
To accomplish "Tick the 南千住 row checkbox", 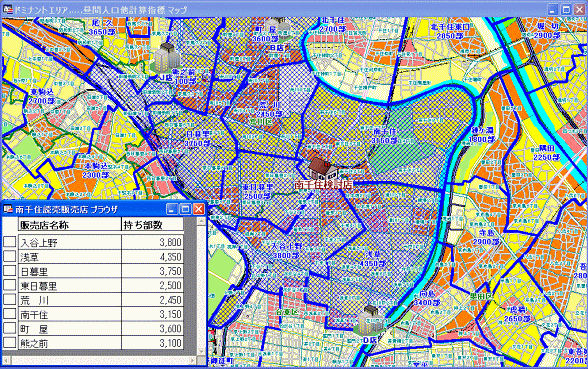I will coord(10,314).
